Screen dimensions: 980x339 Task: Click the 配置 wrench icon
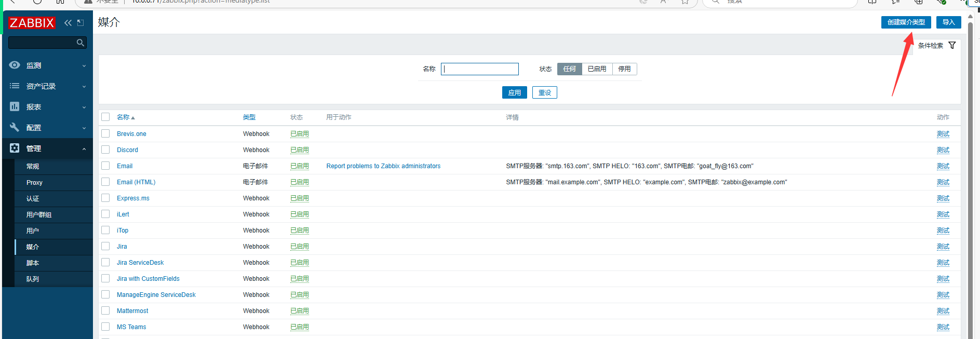tap(15, 127)
